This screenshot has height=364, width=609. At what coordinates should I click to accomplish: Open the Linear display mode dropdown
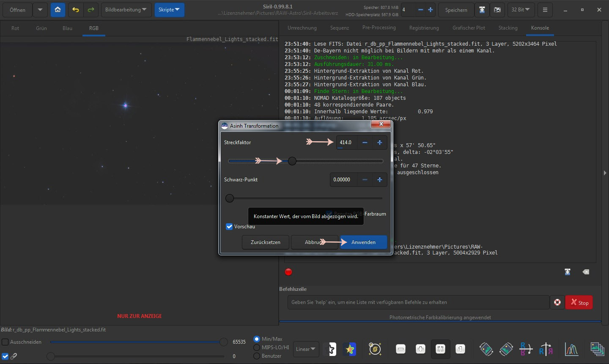[306, 349]
